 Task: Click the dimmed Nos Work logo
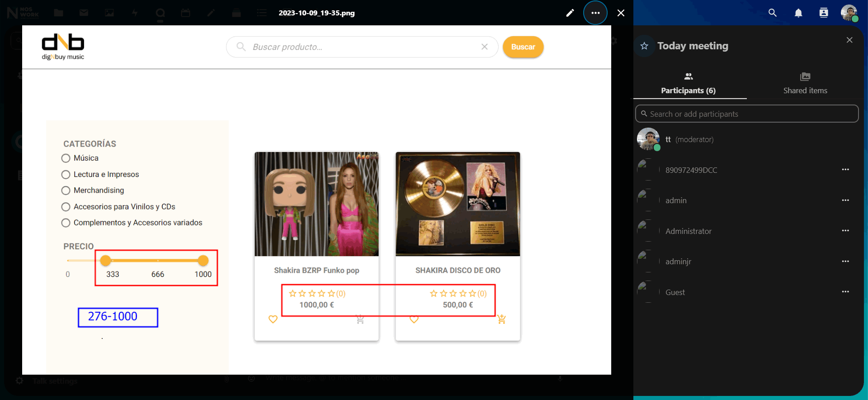(23, 13)
